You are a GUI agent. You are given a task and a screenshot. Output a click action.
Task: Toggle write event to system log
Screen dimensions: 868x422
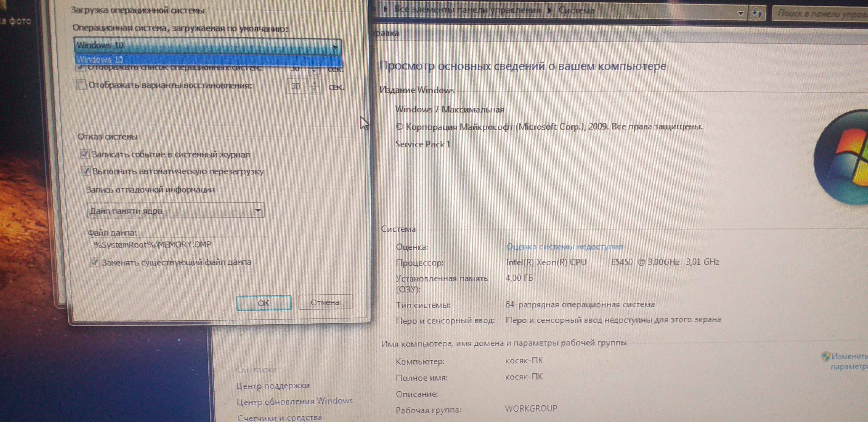[x=85, y=154]
